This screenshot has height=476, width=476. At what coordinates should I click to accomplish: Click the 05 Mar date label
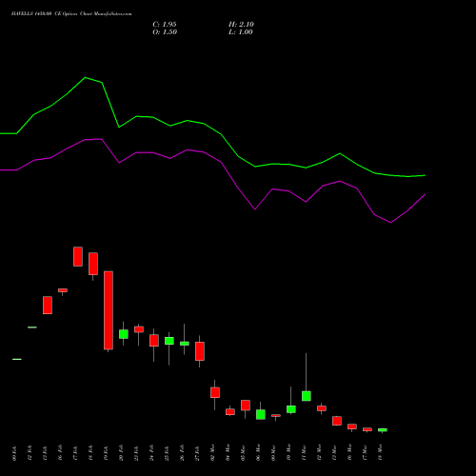243,453
